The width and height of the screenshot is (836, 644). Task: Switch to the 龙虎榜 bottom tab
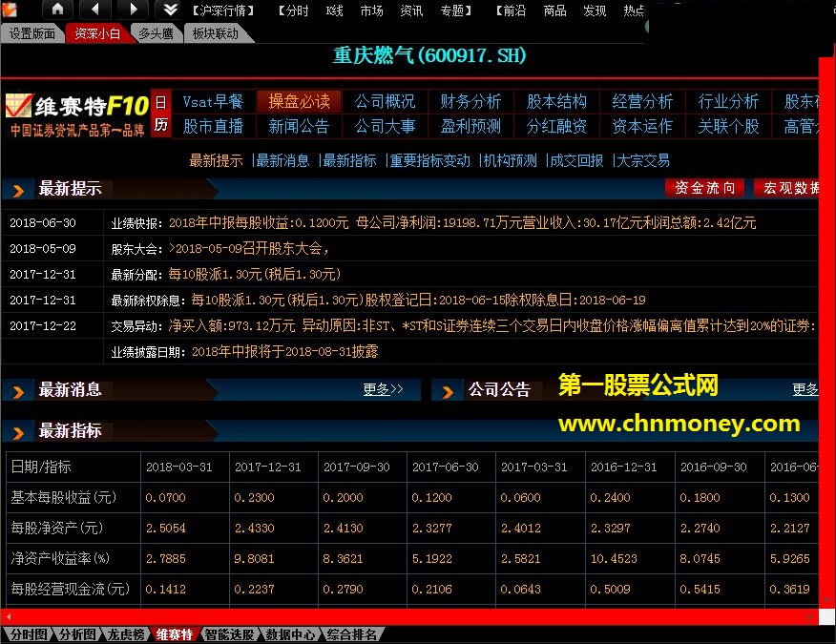point(126,634)
